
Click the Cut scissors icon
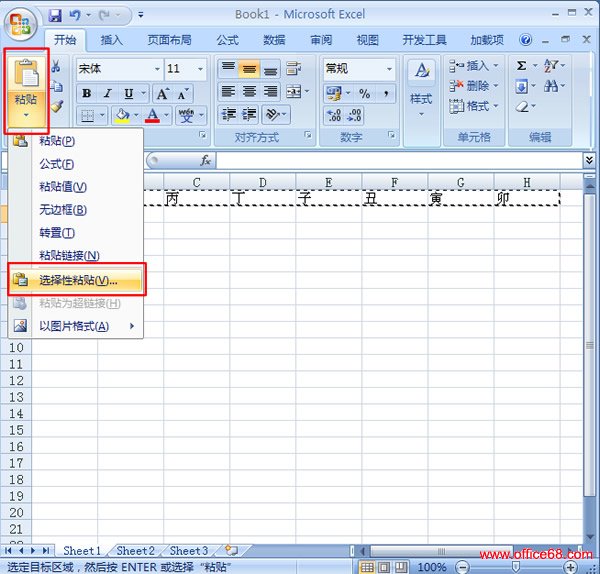click(x=56, y=67)
